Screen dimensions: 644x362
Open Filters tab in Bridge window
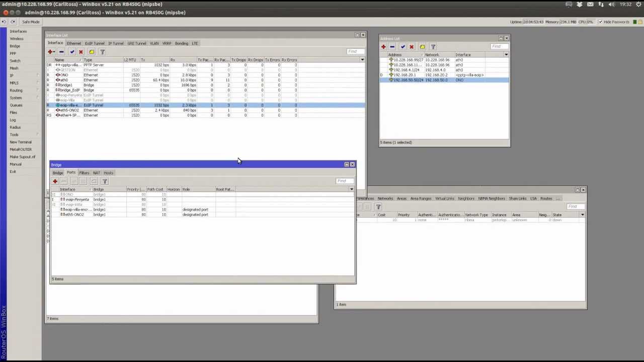[x=84, y=173]
